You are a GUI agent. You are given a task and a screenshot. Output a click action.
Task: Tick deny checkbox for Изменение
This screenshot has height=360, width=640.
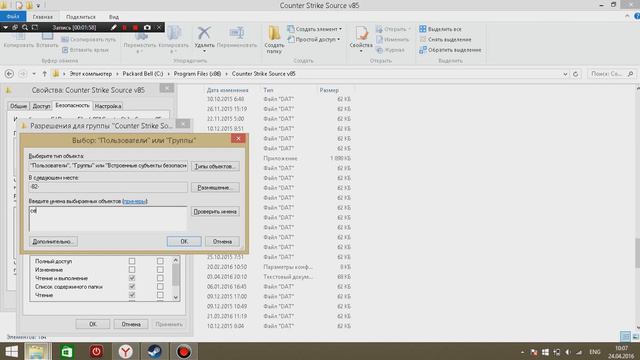pyautogui.click(x=160, y=269)
